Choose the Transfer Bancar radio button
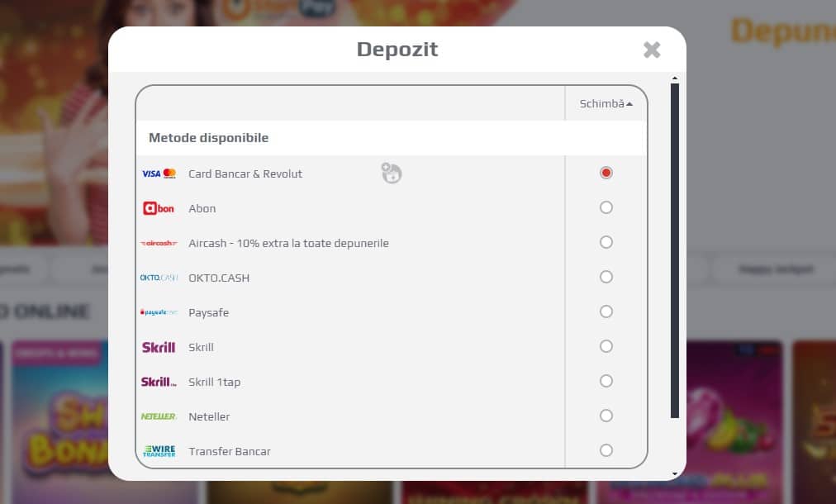 click(606, 450)
